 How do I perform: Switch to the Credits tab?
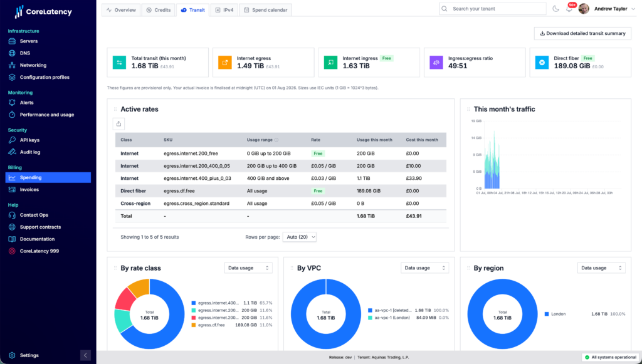tap(159, 10)
